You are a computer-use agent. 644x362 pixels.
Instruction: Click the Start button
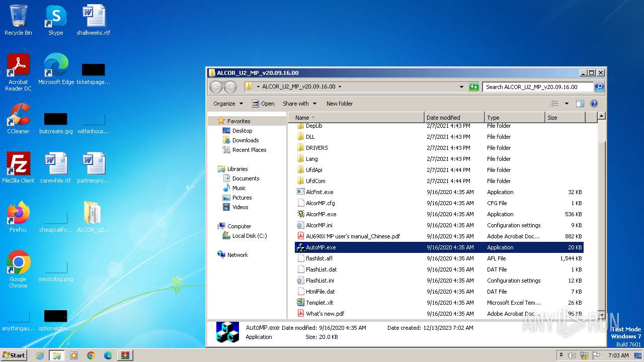pyautogui.click(x=14, y=355)
